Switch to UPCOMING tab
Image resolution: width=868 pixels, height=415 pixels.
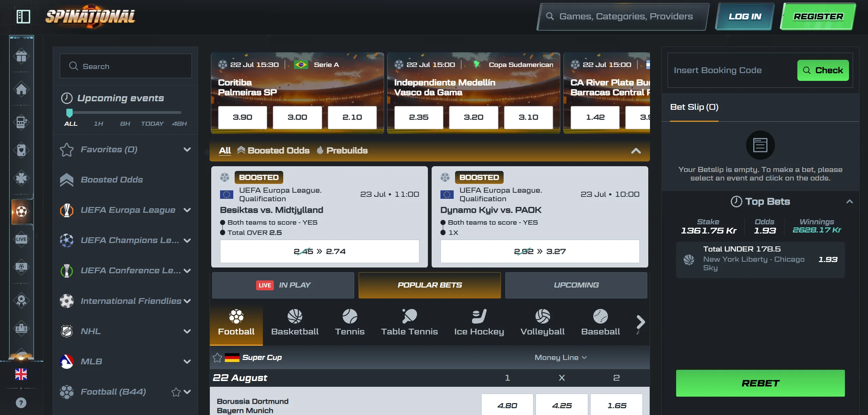click(576, 285)
